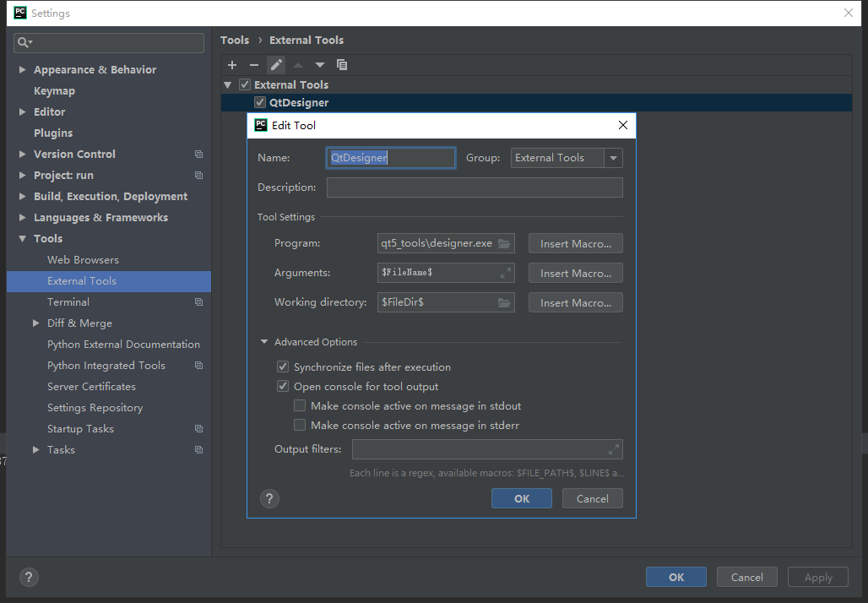Viewport: 868px width, 603px height.
Task: Browse Working directory via folder icon
Action: 504,302
